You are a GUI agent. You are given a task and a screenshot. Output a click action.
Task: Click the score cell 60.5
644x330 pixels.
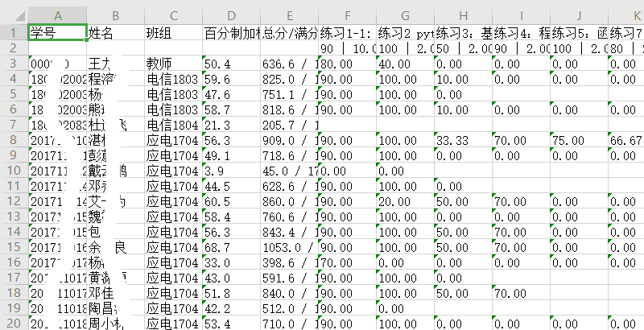(231, 201)
